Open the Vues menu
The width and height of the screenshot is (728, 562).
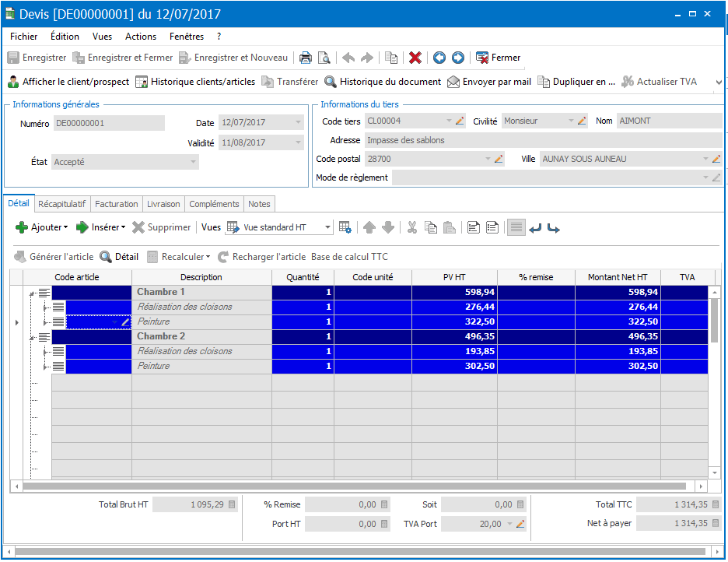coord(102,37)
